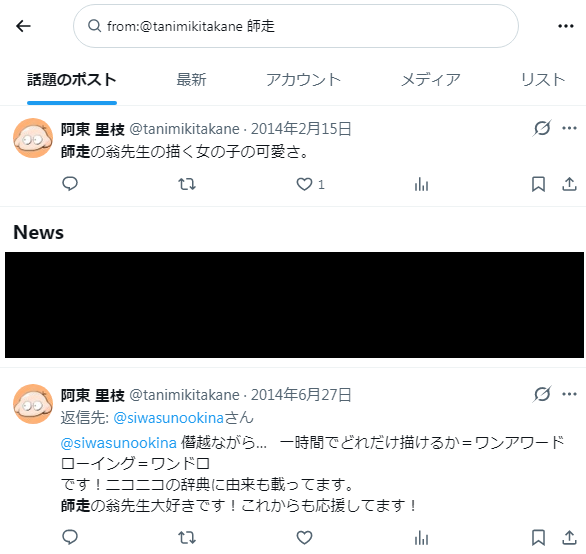Screen dimensions: 586x554
Task: Repost the 2014年6月27日 reply
Action: click(x=186, y=538)
